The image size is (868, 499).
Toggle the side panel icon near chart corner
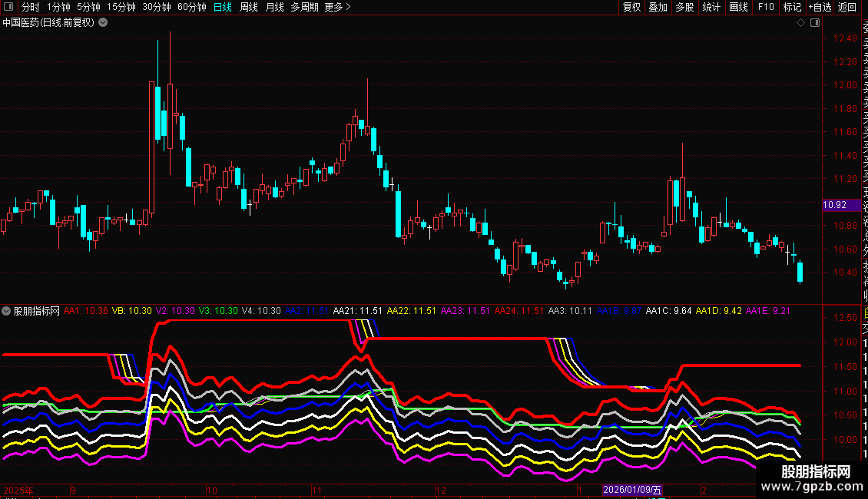point(815,23)
